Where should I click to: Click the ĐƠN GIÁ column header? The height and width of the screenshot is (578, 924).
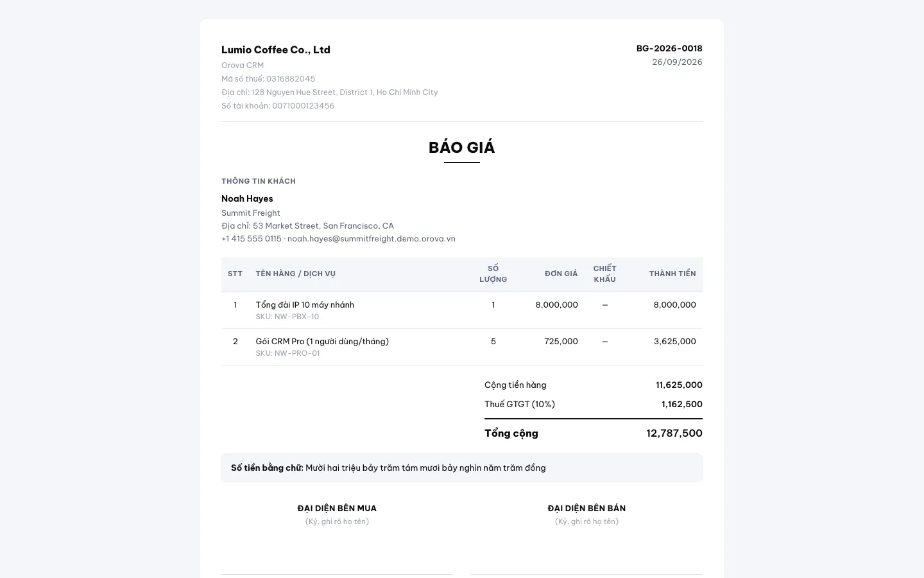[x=561, y=274]
